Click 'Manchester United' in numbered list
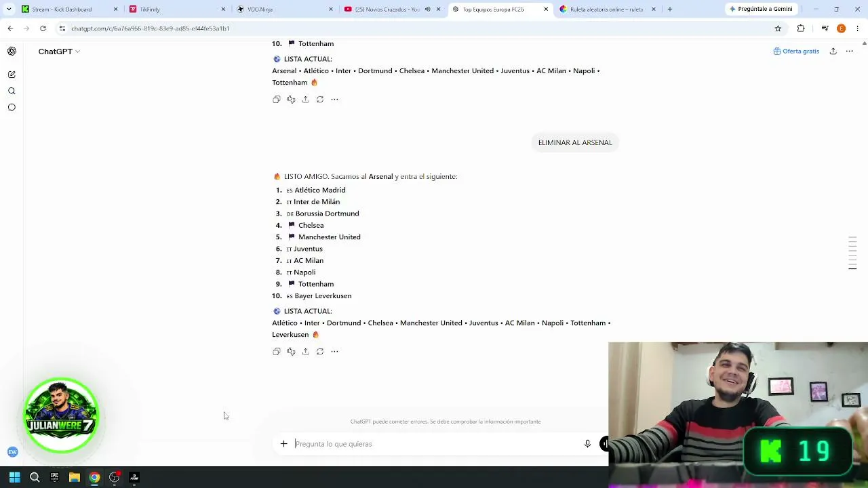 click(330, 237)
